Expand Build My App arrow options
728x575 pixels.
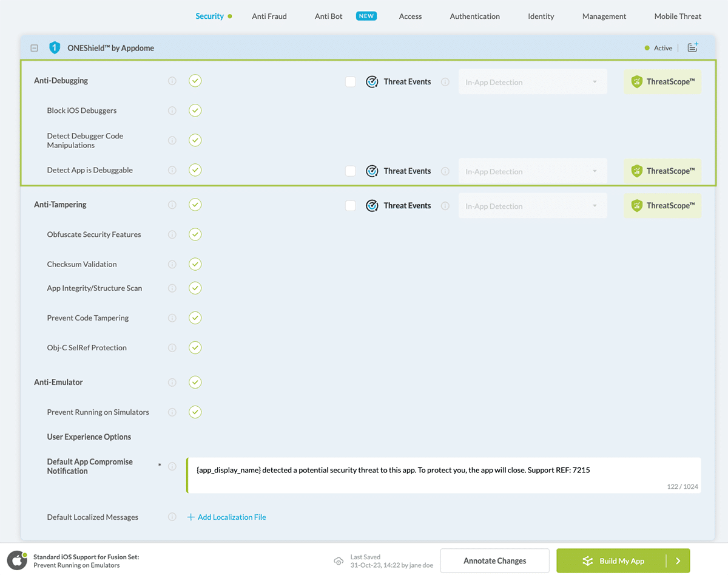point(678,561)
